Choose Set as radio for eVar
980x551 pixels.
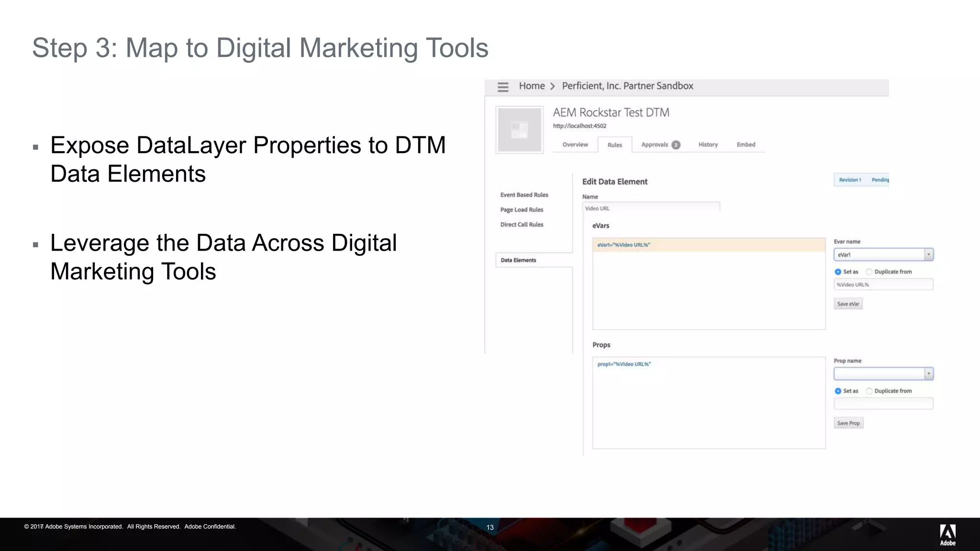coord(838,272)
